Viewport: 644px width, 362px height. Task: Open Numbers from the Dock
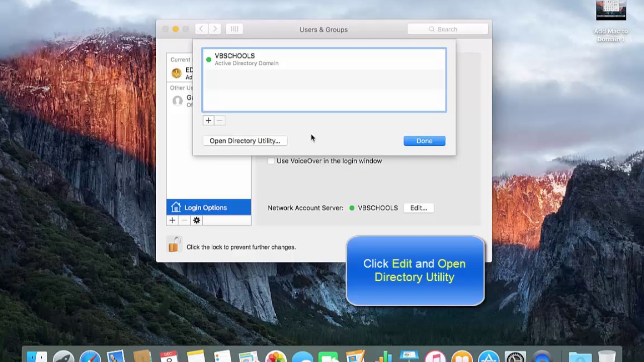pos(382,357)
